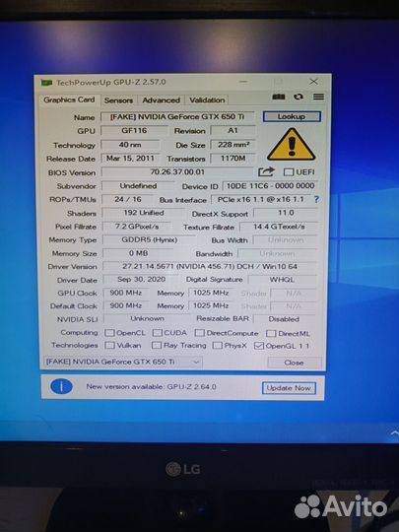Toggle the UEFI checkbox
The width and height of the screenshot is (399, 532).
click(x=289, y=172)
